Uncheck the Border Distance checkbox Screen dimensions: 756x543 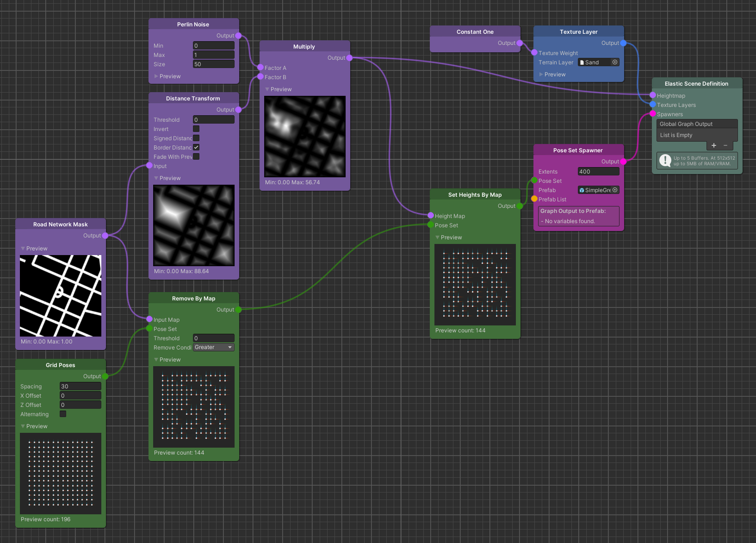coord(196,147)
